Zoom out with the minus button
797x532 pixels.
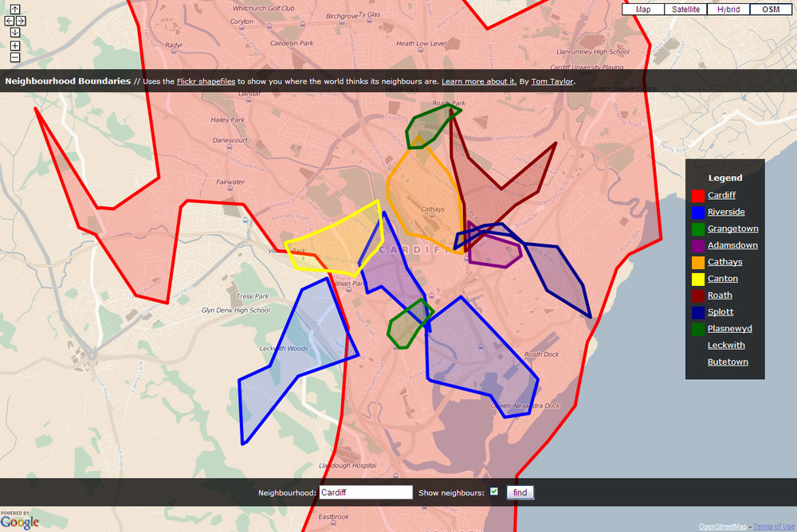pos(15,57)
